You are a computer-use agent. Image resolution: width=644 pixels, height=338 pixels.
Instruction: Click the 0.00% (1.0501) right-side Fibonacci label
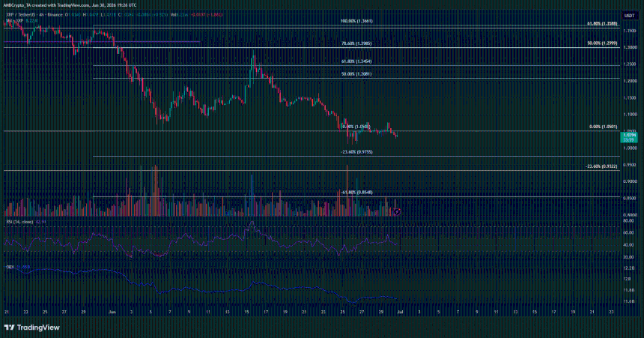coord(603,127)
